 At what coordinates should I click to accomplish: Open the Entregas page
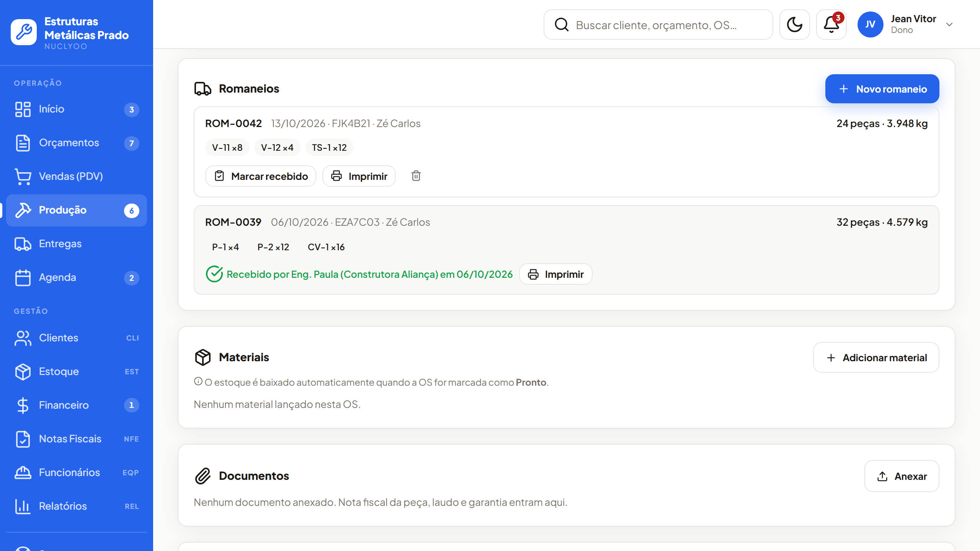coord(77,244)
